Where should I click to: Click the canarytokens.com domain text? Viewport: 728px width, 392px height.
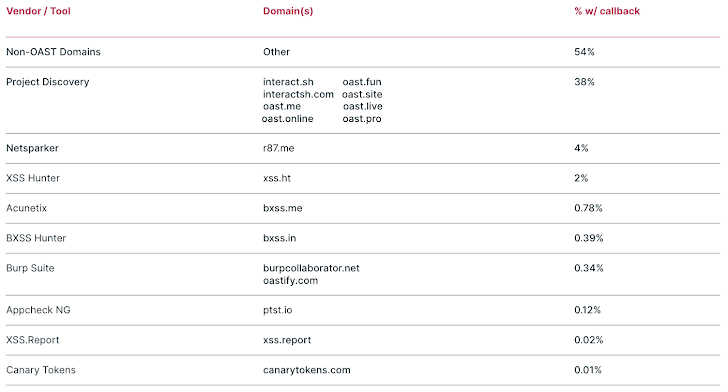tap(306, 370)
